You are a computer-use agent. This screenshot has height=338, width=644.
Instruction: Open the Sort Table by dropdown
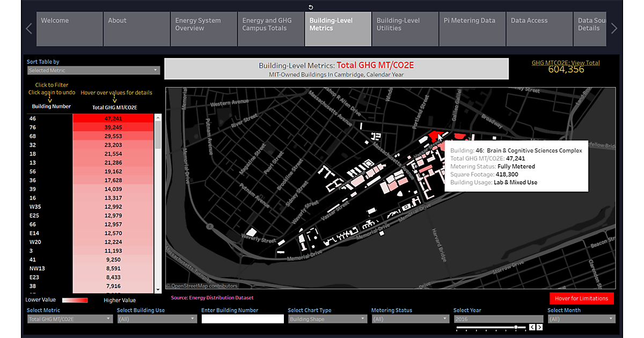[93, 70]
